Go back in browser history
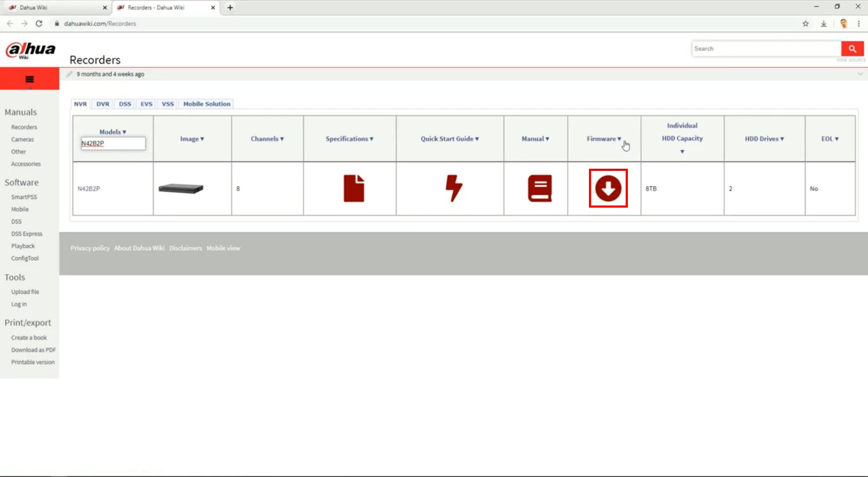The height and width of the screenshot is (477, 868). (x=10, y=23)
